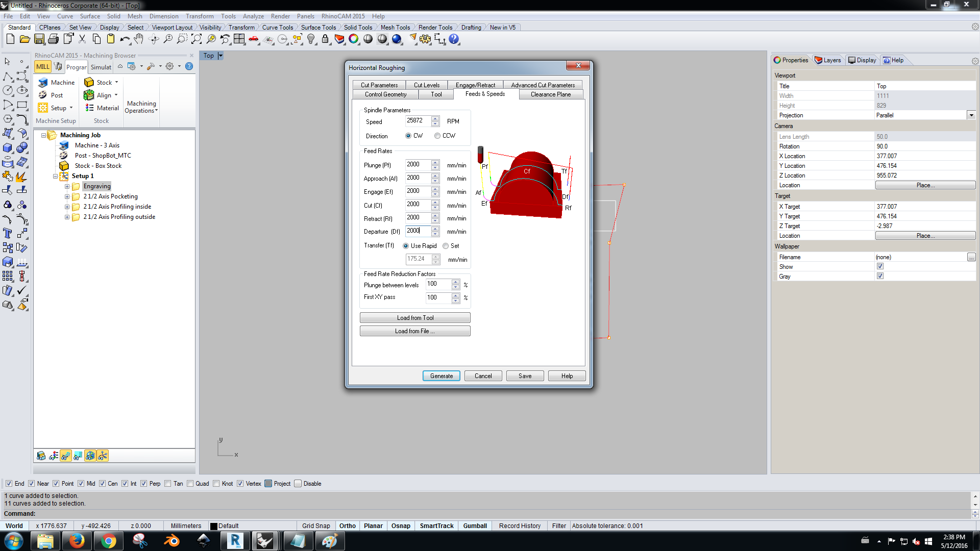Click the Cut (Cf) feed rate field
The width and height of the screenshot is (980, 551).
click(419, 205)
